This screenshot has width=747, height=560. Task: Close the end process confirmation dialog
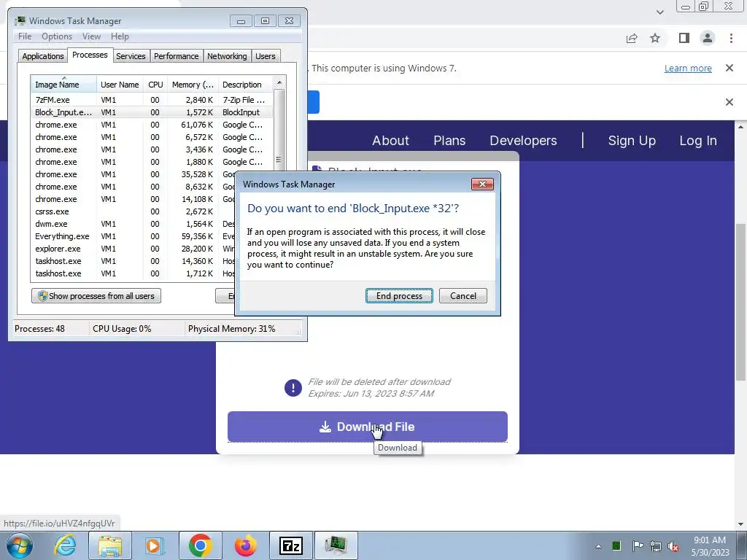click(x=482, y=184)
